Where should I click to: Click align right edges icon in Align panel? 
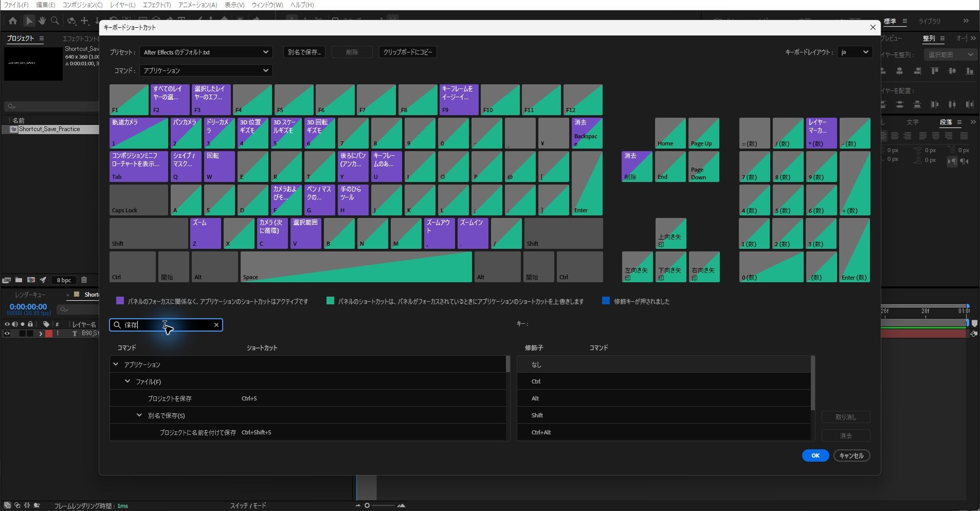point(917,71)
